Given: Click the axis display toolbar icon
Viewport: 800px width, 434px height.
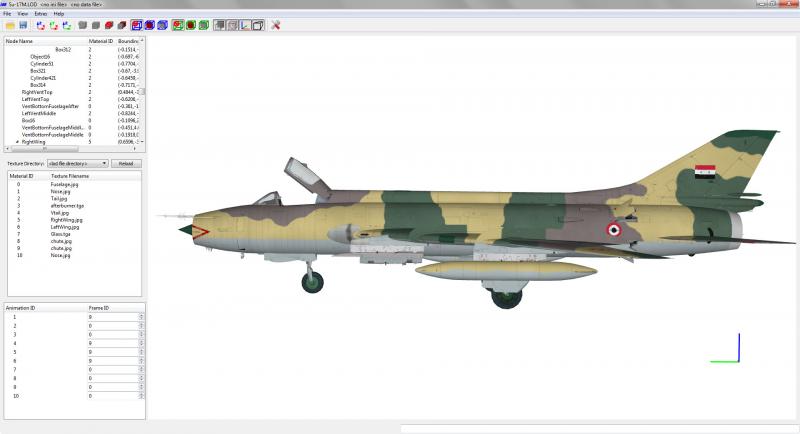Looking at the screenshot, I should click(245, 25).
